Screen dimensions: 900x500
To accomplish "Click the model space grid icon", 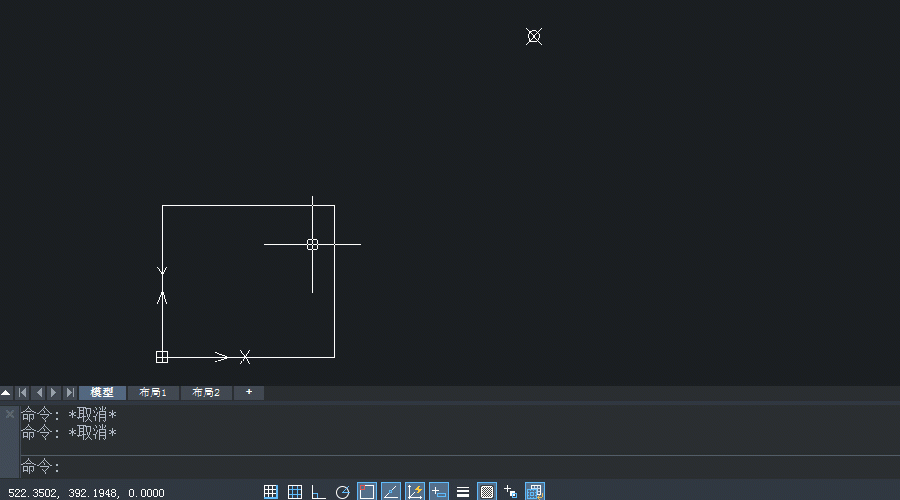I will [535, 491].
